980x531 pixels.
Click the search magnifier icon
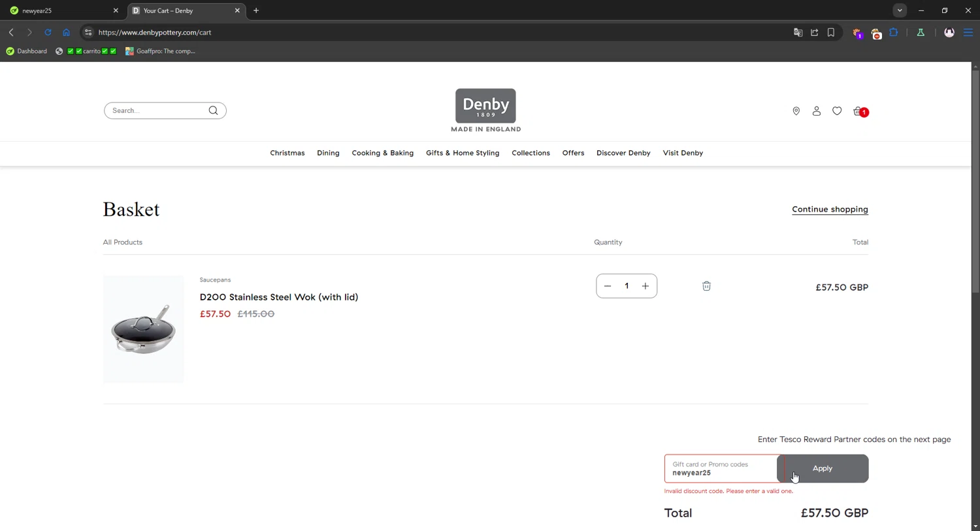[213, 110]
